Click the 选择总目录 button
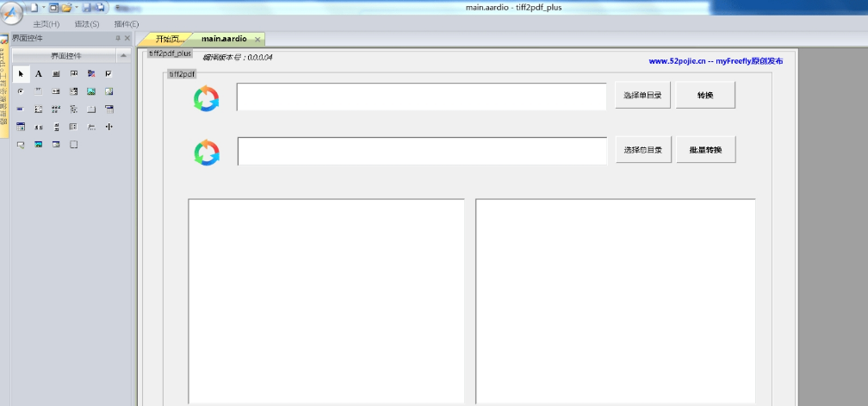Screen dimensions: 868x406 click(644, 149)
